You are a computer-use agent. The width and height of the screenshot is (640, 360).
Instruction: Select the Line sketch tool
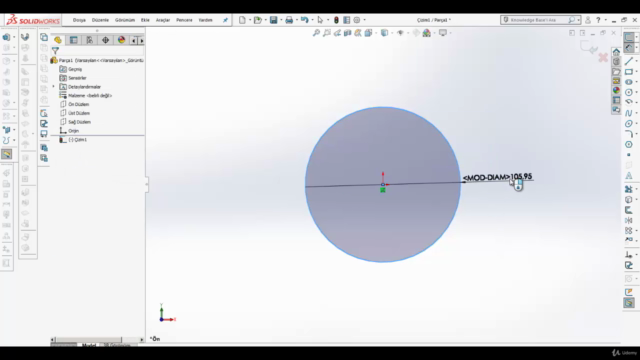coord(629,61)
